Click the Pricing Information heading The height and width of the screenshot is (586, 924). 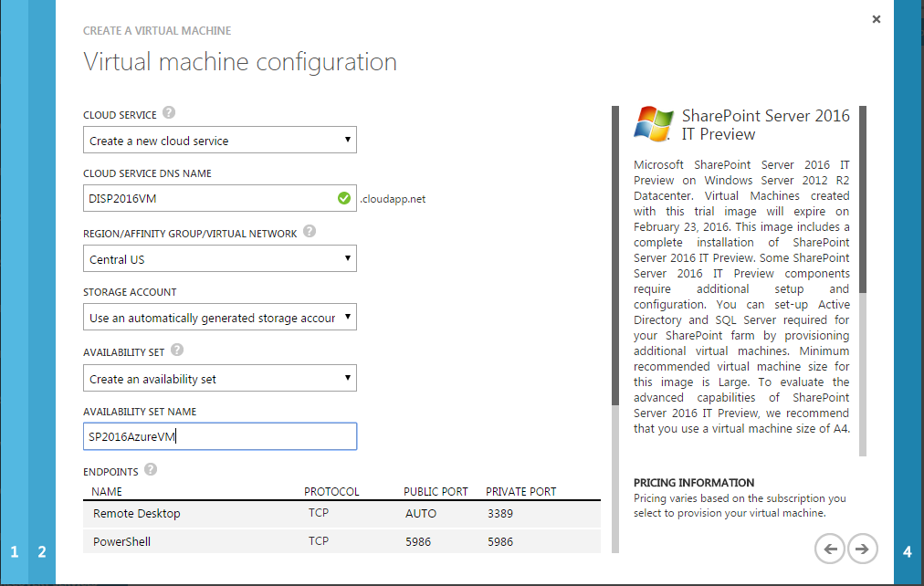tap(694, 483)
